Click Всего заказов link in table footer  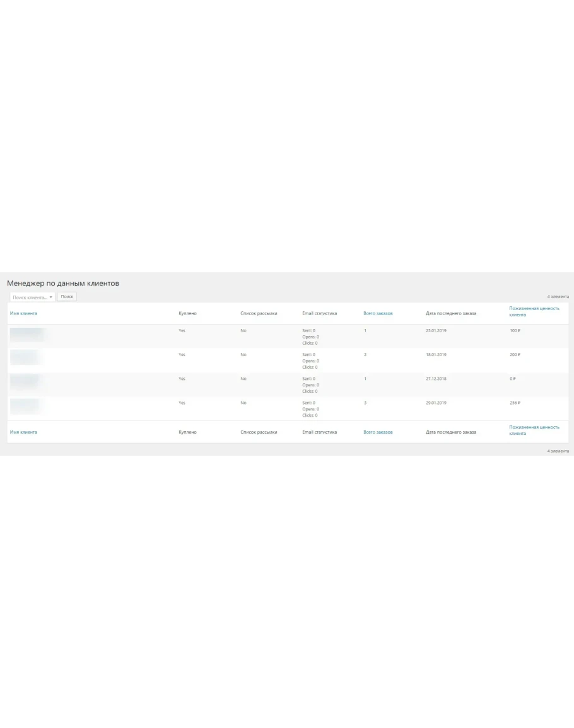point(378,432)
